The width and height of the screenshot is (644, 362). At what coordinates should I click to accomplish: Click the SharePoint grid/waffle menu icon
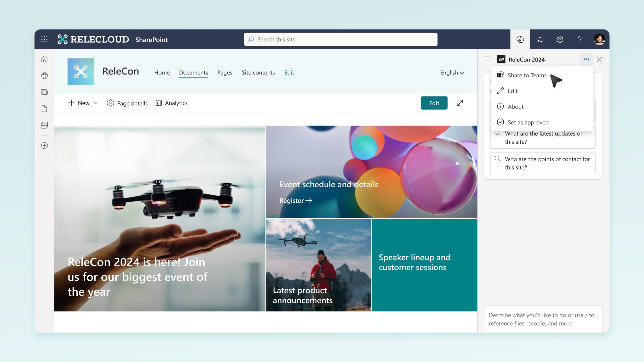(x=44, y=39)
